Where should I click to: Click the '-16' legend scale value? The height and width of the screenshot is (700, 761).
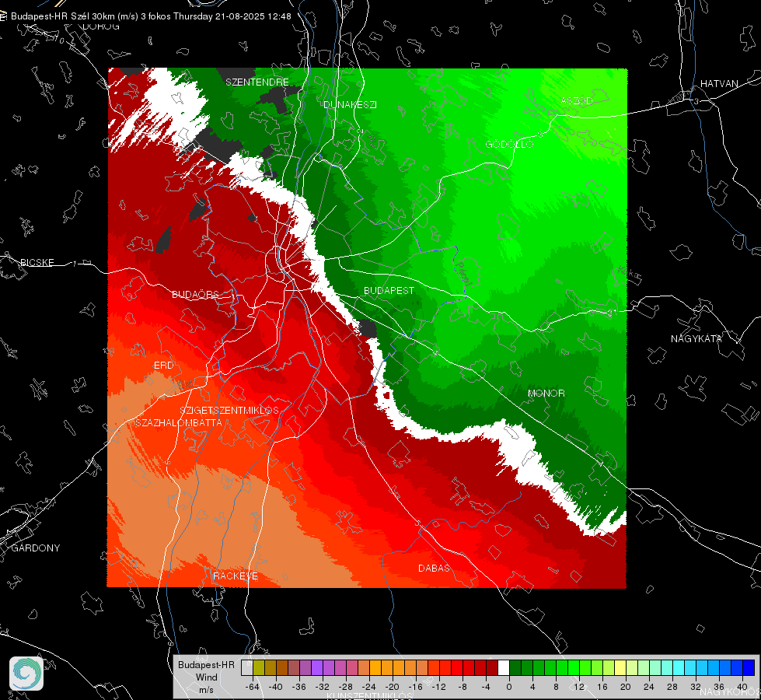(x=415, y=687)
